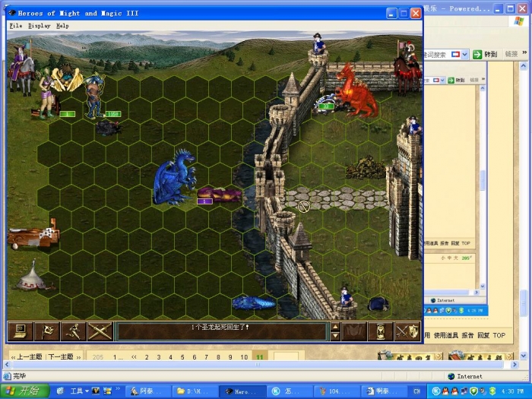Open the Help menu

[62, 26]
